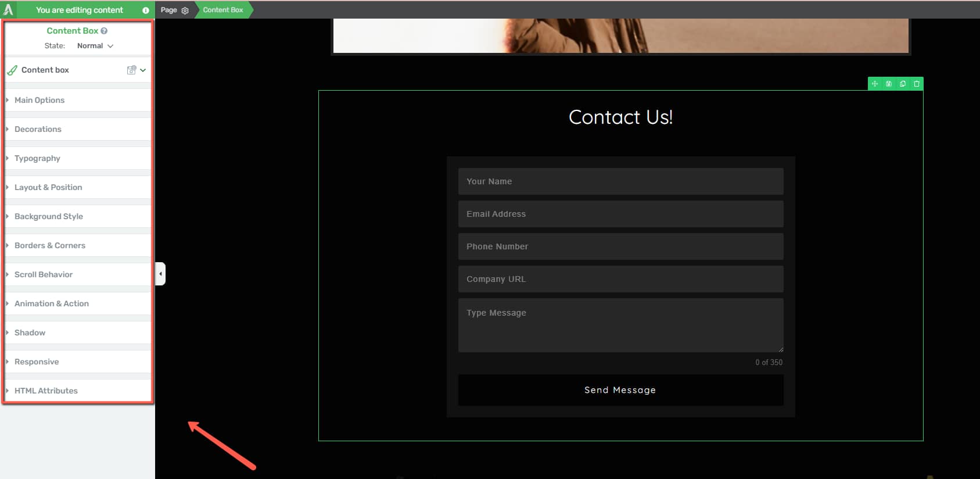
Task: Open the State Normal dropdown
Action: (x=95, y=46)
